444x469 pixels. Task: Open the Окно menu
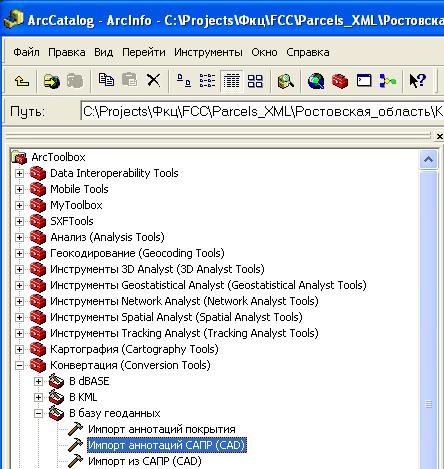click(264, 52)
